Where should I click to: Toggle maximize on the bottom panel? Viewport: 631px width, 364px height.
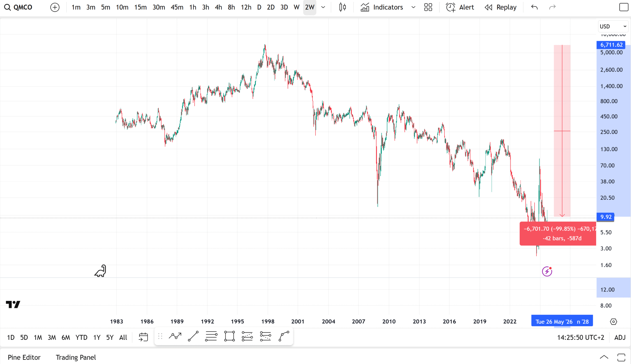[x=621, y=357]
